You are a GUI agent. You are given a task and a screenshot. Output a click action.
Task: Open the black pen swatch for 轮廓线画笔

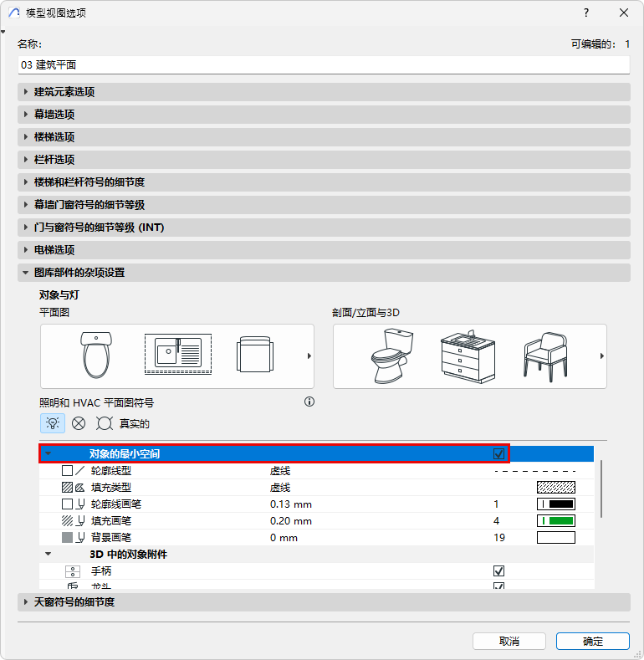(556, 504)
